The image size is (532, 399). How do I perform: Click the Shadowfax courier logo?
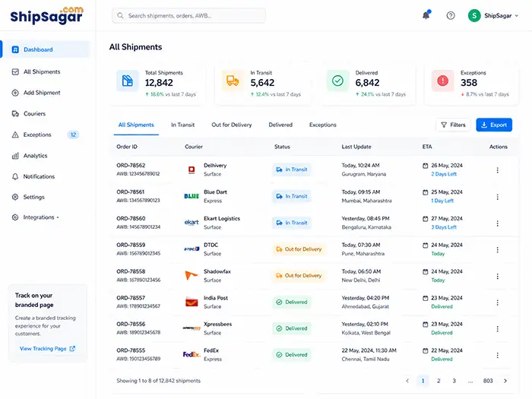coord(191,275)
